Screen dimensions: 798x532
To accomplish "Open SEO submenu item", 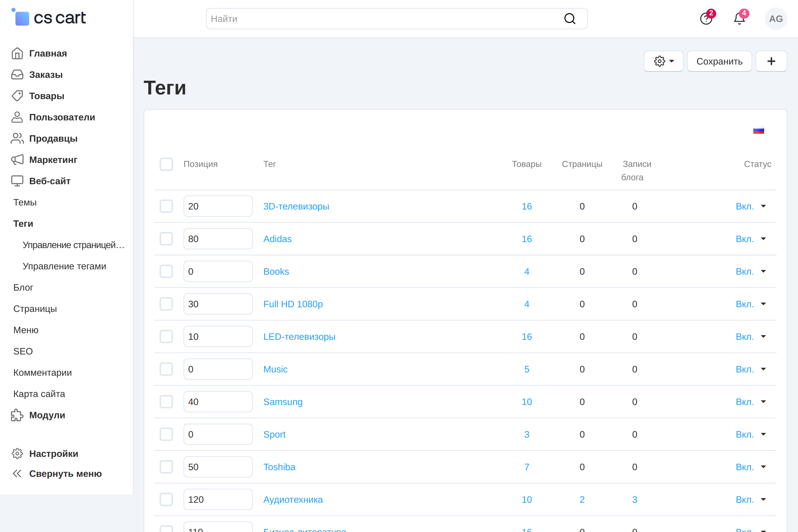I will coord(23,351).
